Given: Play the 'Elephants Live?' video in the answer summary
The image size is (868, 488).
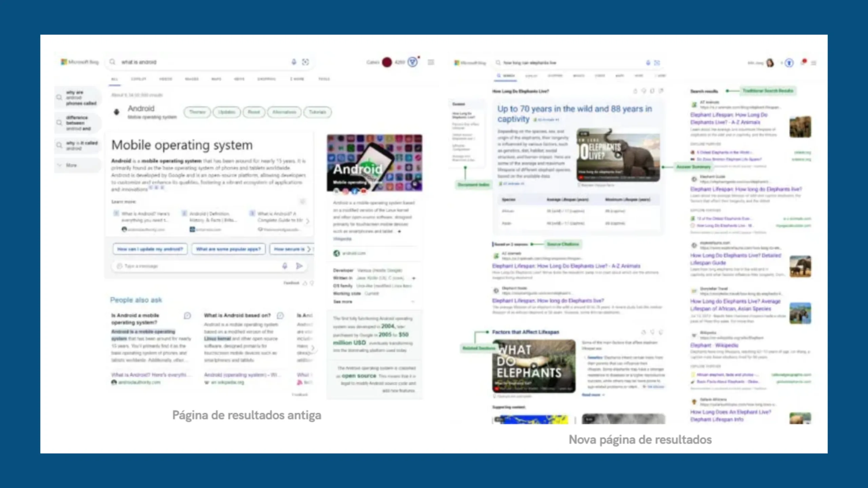Looking at the screenshot, I should (x=618, y=155).
